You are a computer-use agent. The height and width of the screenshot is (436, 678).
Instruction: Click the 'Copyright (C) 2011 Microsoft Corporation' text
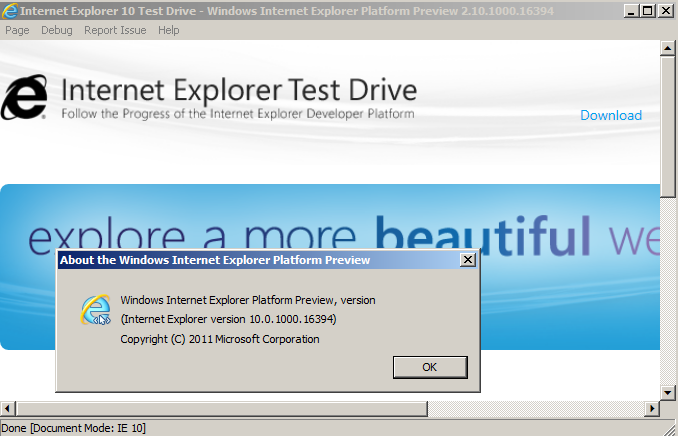pos(220,339)
